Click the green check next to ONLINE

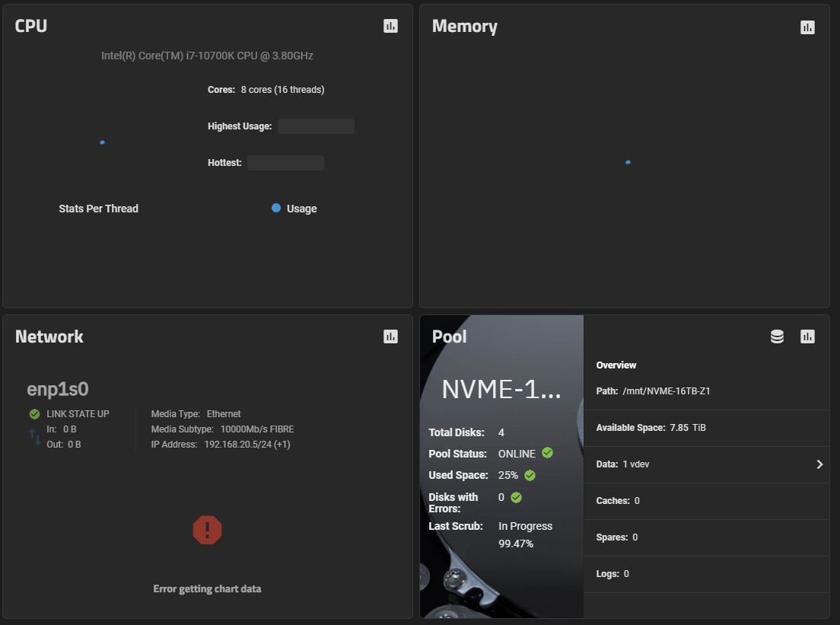tap(548, 453)
